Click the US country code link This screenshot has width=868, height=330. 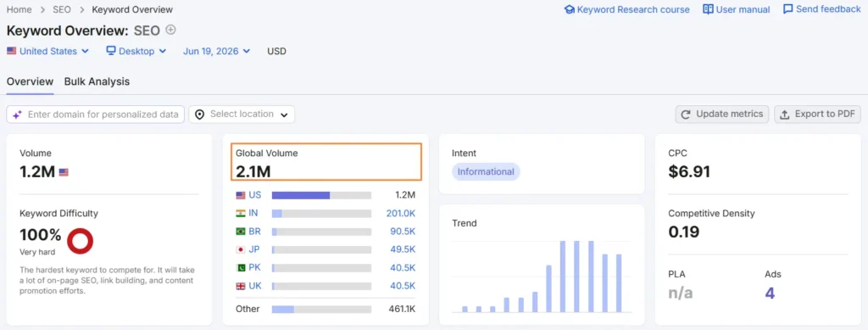coord(255,195)
